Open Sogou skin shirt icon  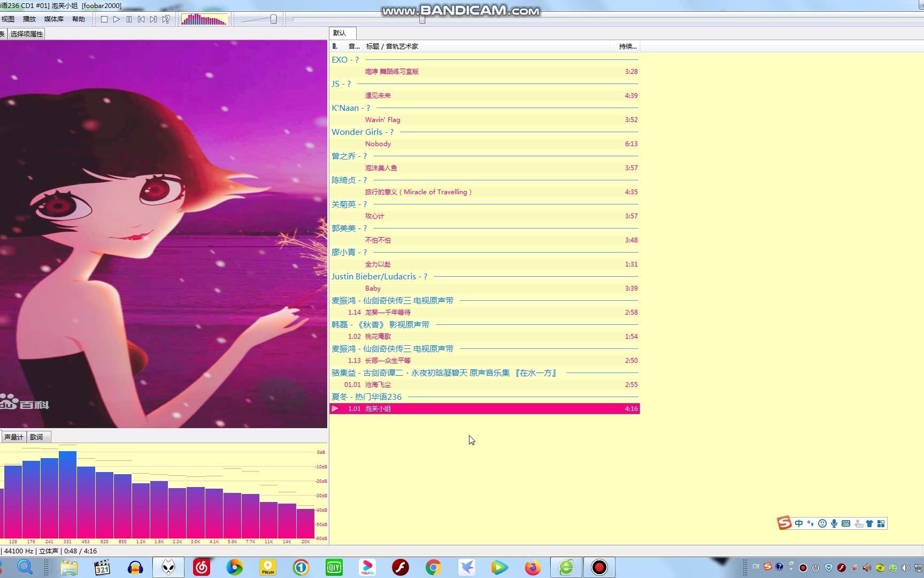click(869, 523)
